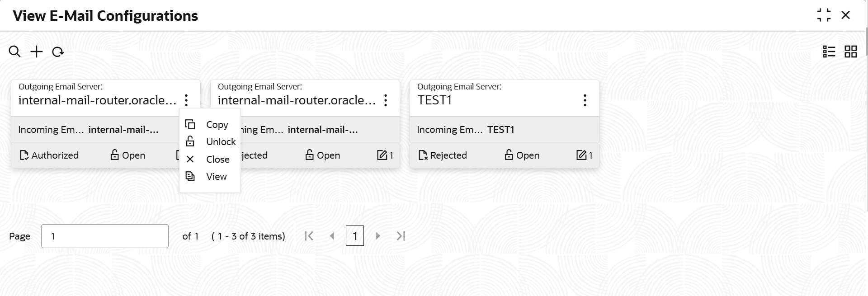
Task: Choose Unlock from the context menu
Action: coord(220,142)
